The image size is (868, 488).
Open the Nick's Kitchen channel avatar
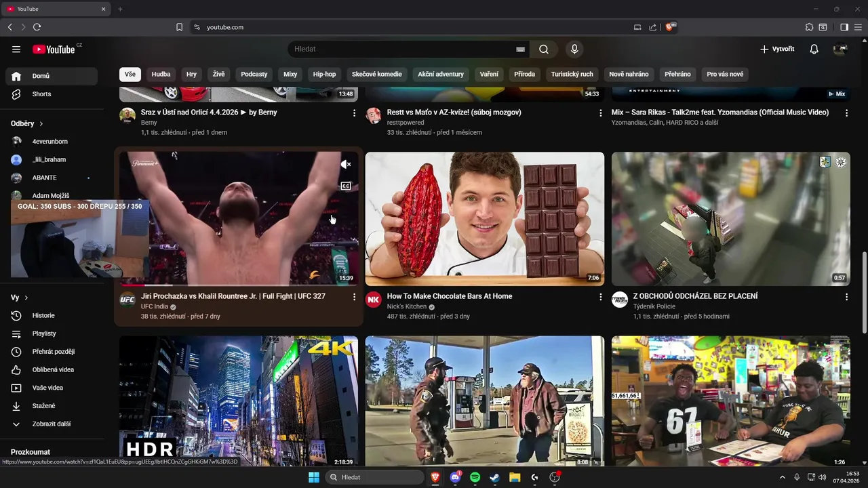[374, 300]
